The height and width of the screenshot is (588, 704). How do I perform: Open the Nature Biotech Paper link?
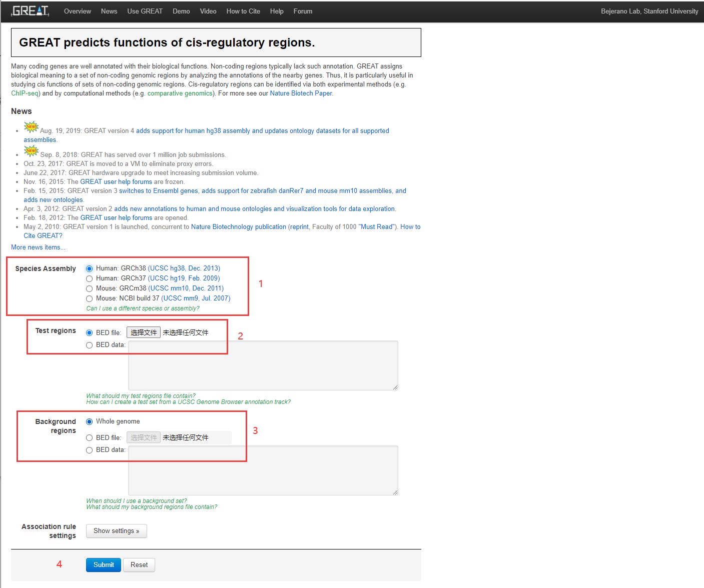[301, 93]
